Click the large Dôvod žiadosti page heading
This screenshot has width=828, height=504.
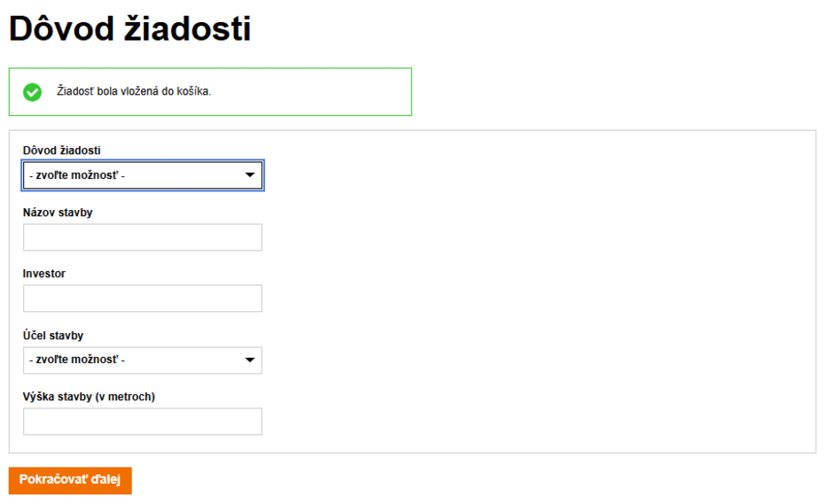pos(130,28)
